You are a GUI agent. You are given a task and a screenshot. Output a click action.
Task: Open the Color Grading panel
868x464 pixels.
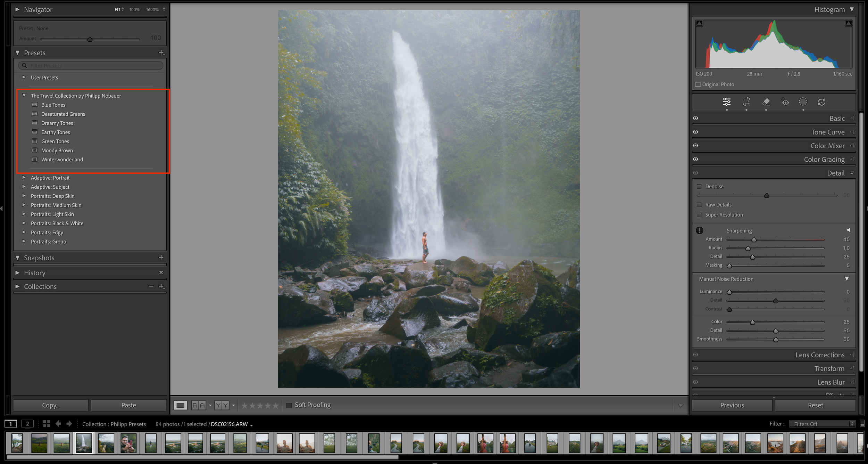coord(824,160)
